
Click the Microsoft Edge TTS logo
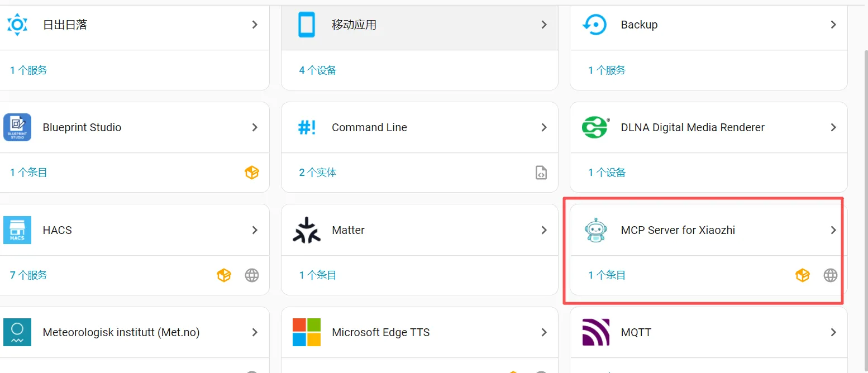[x=307, y=332]
